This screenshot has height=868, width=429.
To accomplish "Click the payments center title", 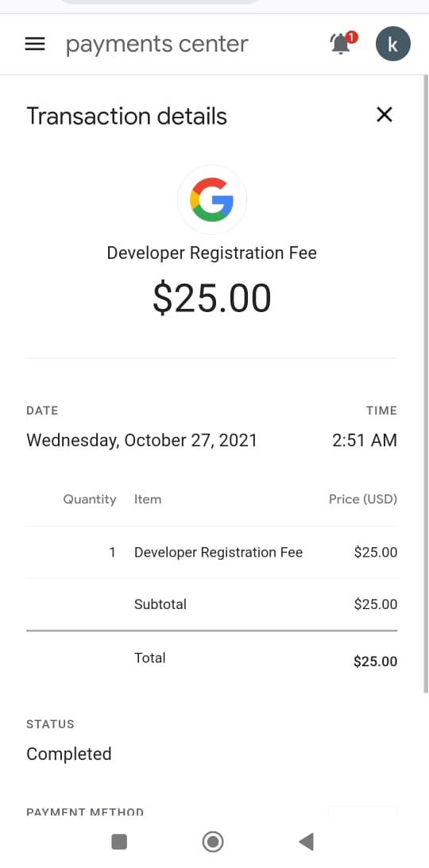I will (x=157, y=44).
